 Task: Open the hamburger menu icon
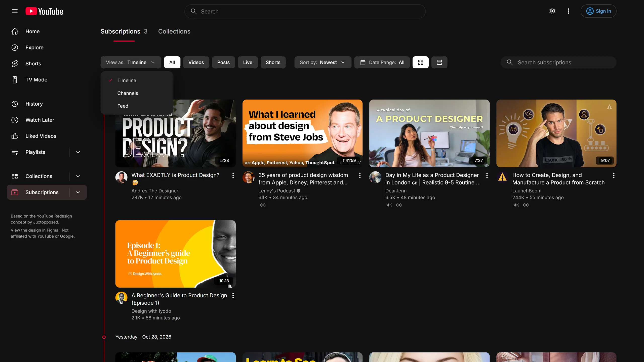pos(15,11)
